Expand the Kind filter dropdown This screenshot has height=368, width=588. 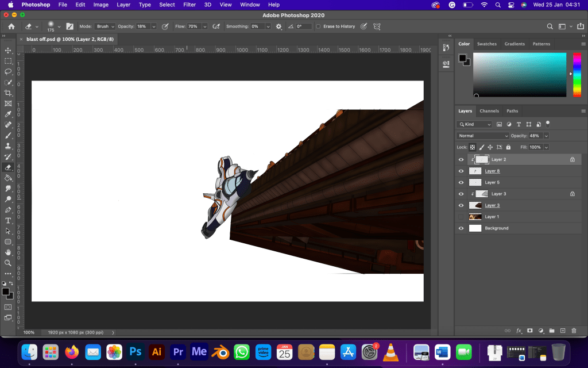[474, 124]
